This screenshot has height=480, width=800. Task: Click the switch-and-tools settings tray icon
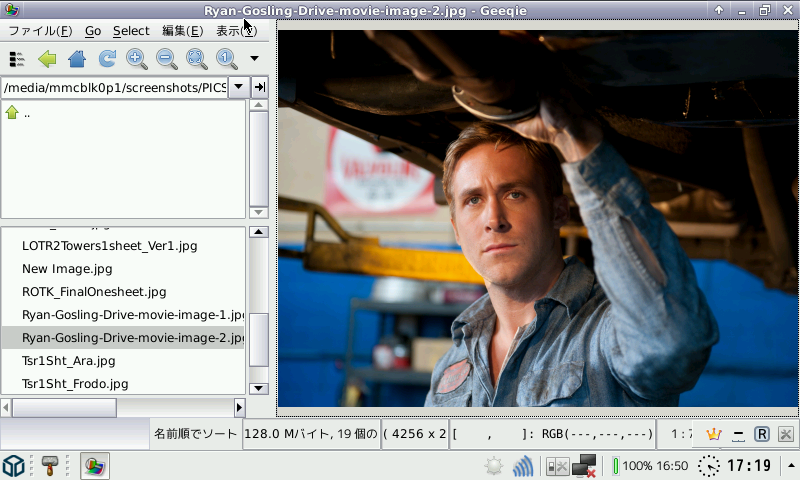(x=557, y=466)
